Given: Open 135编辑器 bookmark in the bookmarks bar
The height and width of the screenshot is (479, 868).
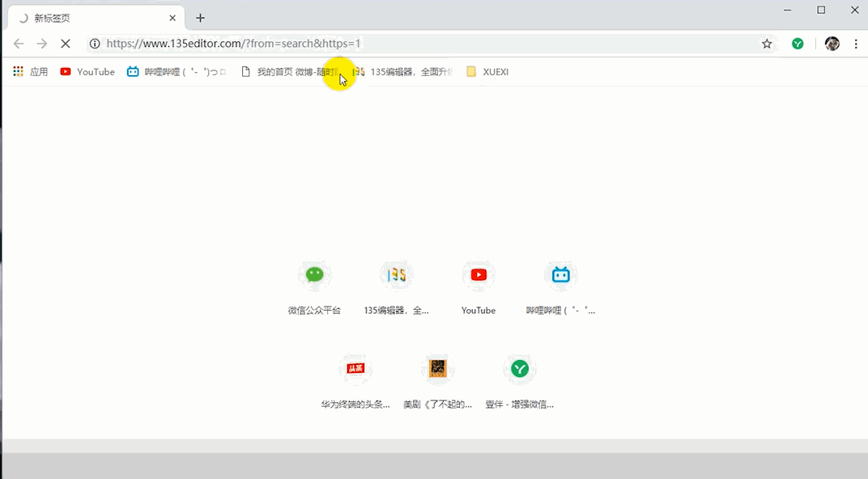Looking at the screenshot, I should coord(403,71).
